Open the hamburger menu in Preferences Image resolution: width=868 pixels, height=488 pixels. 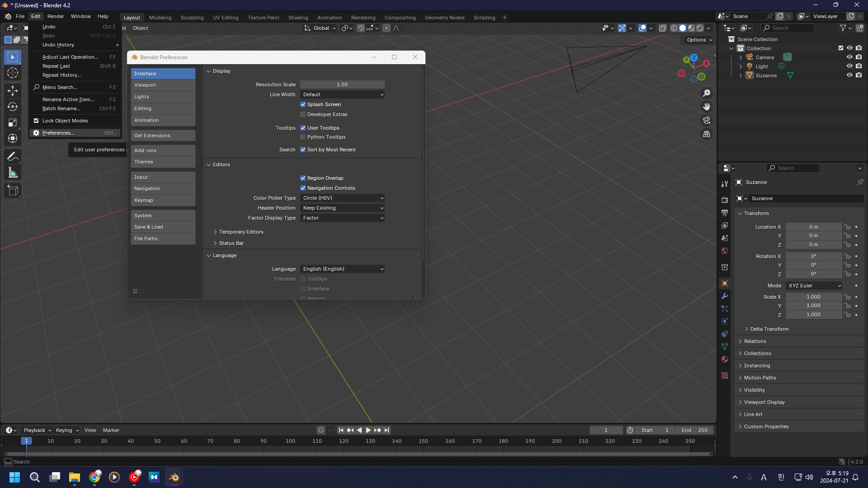click(x=135, y=291)
